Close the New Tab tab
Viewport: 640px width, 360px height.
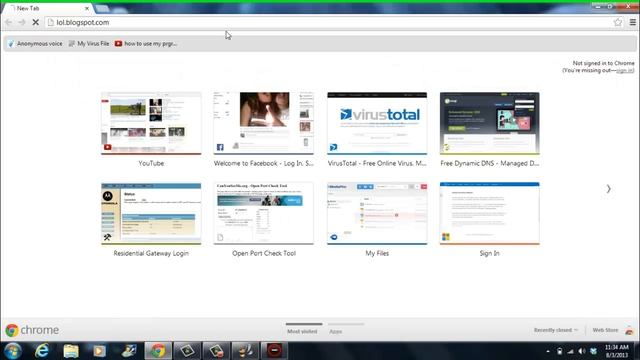pyautogui.click(x=87, y=8)
